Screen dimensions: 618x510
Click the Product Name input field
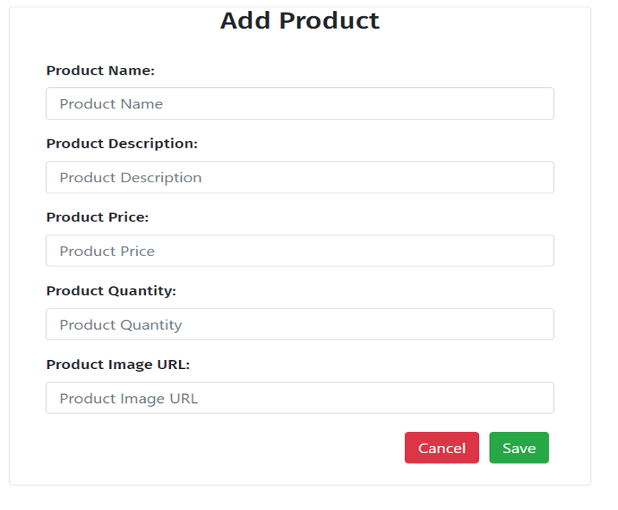[300, 104]
